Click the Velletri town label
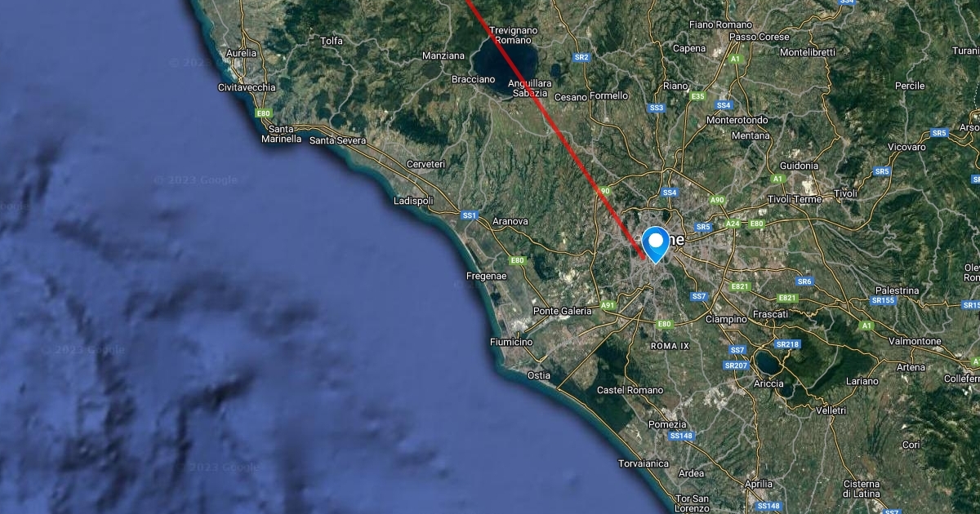This screenshot has width=980, height=514. point(831,410)
